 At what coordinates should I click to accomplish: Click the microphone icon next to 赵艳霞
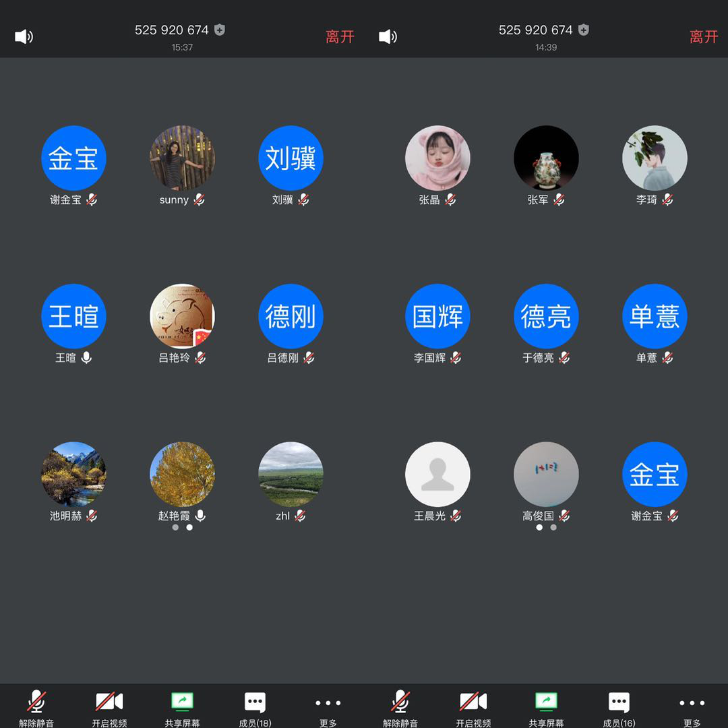coord(200,516)
